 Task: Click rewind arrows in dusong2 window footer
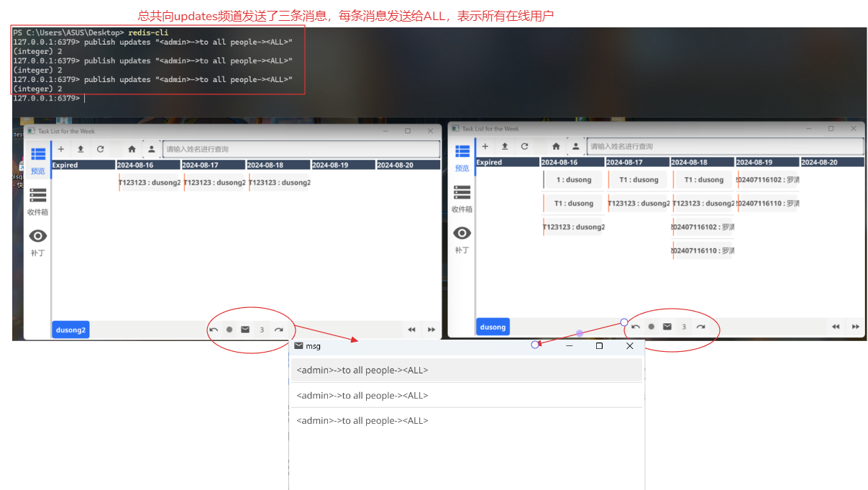click(x=411, y=330)
